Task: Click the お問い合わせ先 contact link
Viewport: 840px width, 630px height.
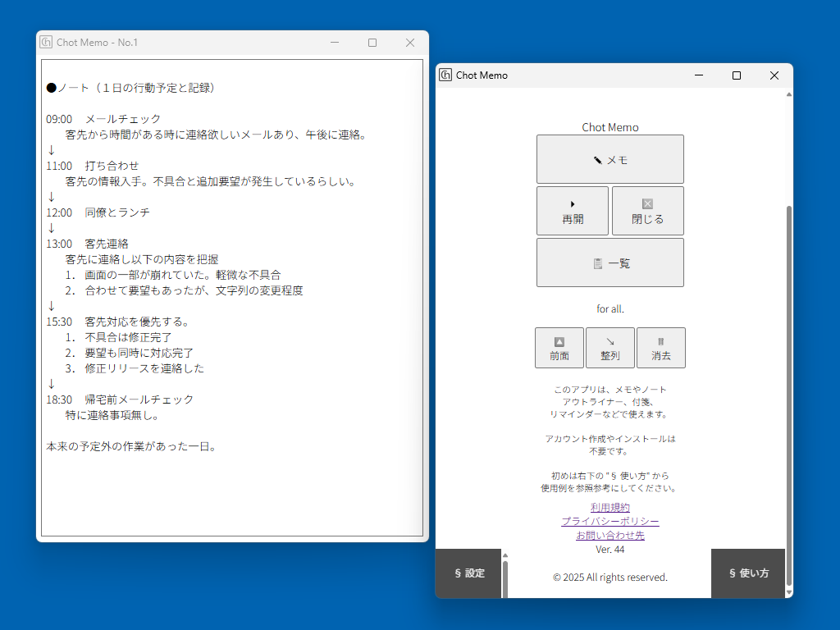Action: click(x=609, y=536)
